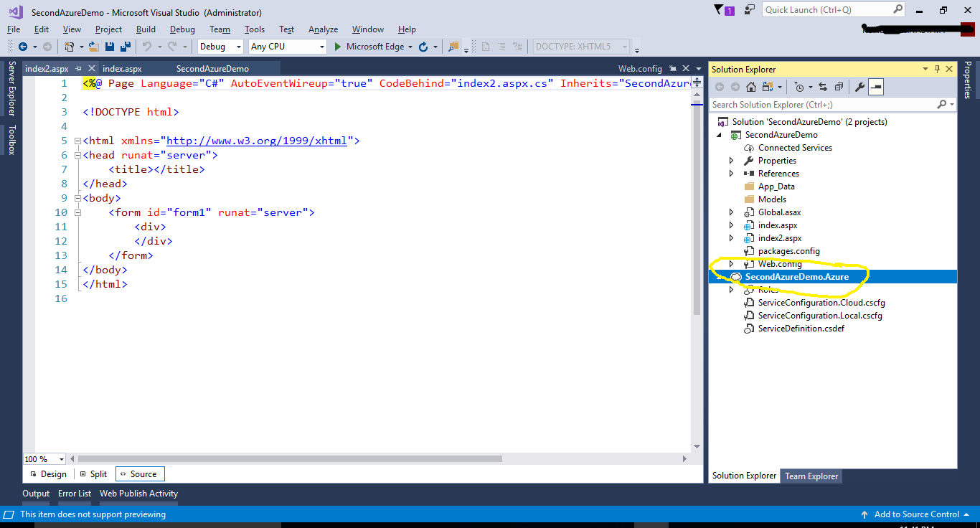Open the File menu

coord(14,29)
